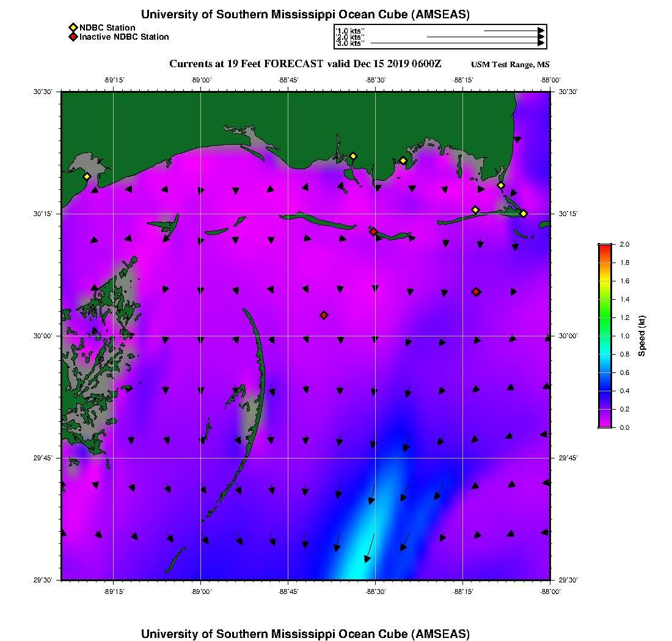Click the 'Speed (kt)' color bar label

tap(641, 336)
